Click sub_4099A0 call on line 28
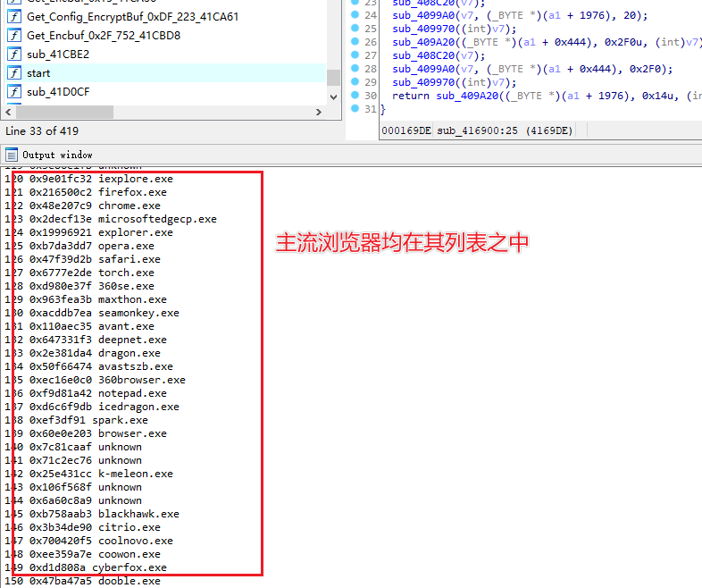This screenshot has height=588, width=702. 423,70
